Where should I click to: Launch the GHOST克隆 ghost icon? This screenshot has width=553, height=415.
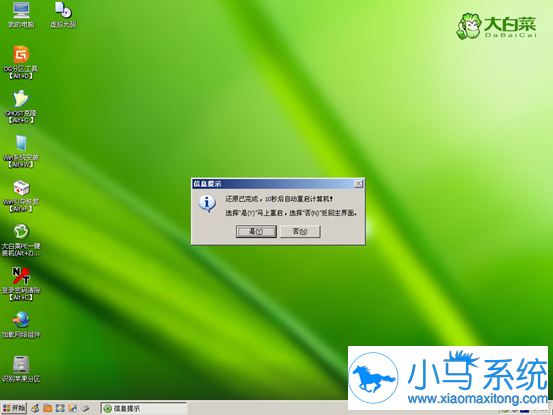point(21,107)
